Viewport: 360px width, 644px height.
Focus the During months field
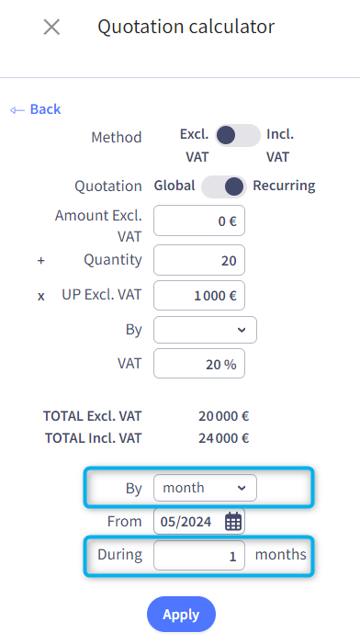(199, 556)
